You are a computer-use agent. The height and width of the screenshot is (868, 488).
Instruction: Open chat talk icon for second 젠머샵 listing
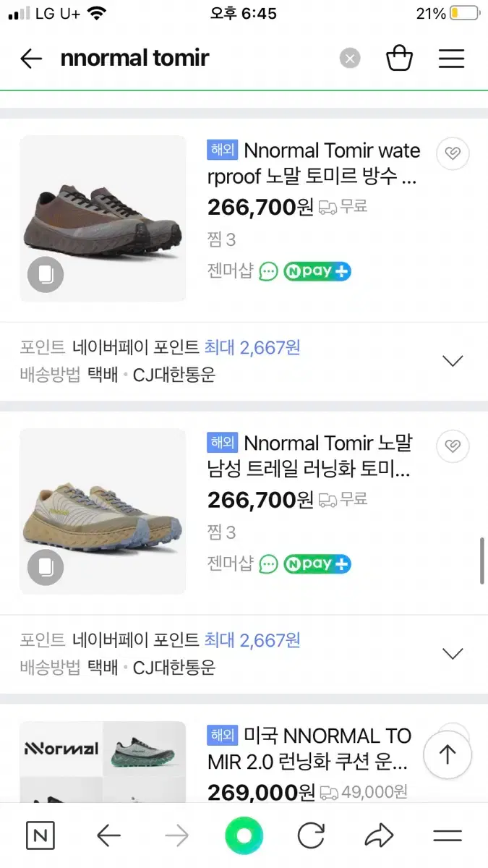click(268, 563)
